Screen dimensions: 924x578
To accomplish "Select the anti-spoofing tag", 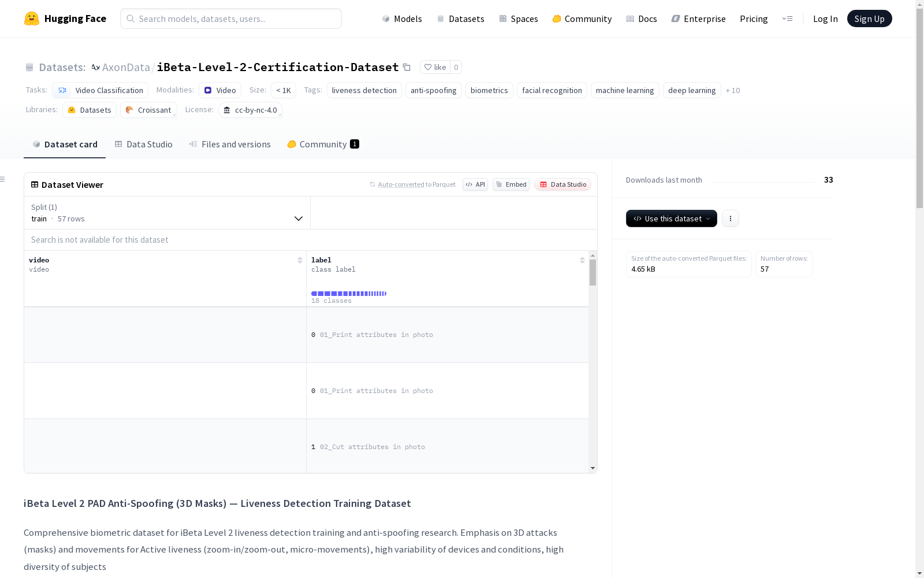I will click(x=434, y=90).
